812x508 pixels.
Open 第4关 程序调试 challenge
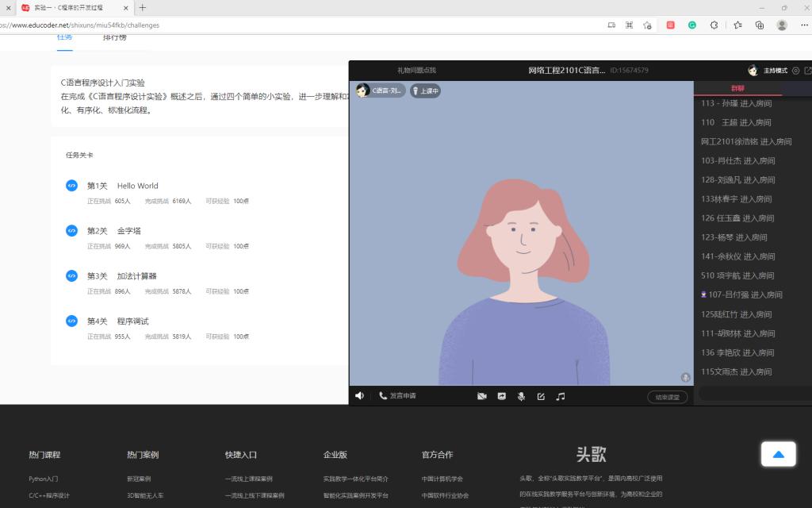coord(117,321)
